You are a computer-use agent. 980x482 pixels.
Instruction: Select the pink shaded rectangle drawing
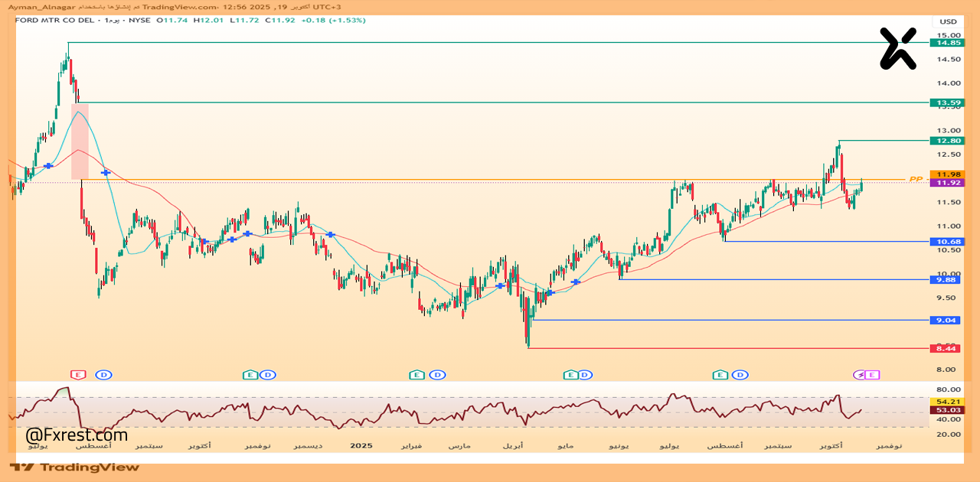click(80, 142)
